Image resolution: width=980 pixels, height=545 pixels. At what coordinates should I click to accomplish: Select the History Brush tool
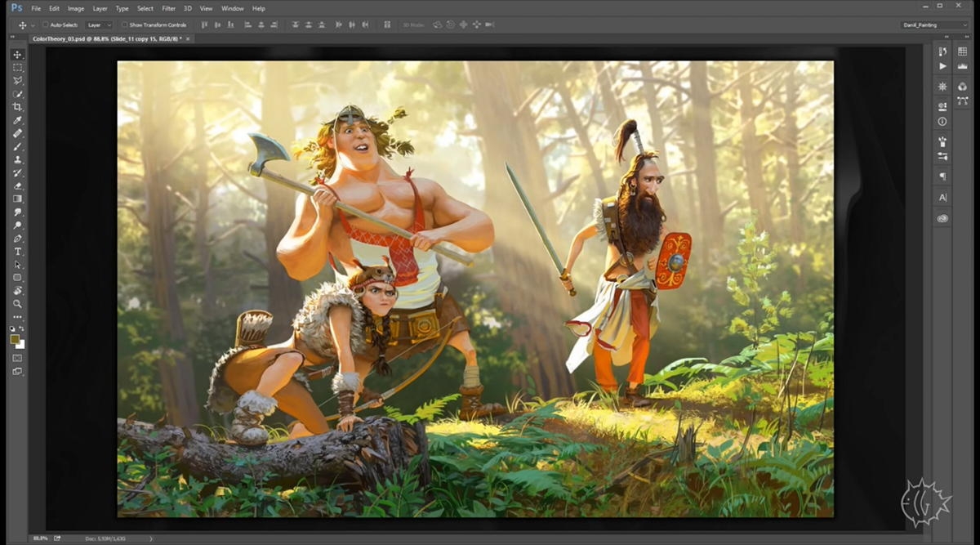point(17,172)
